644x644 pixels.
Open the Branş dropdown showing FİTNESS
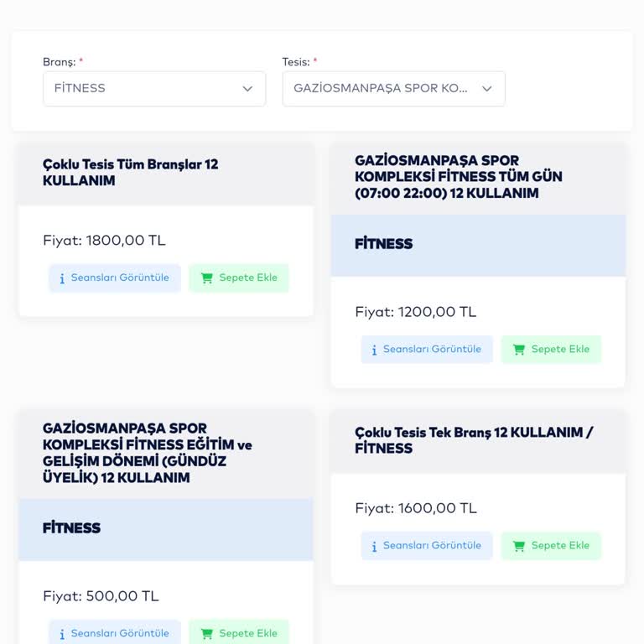(143, 89)
